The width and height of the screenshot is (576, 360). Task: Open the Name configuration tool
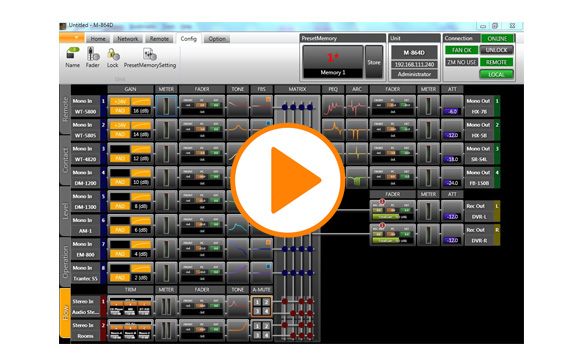[x=72, y=58]
